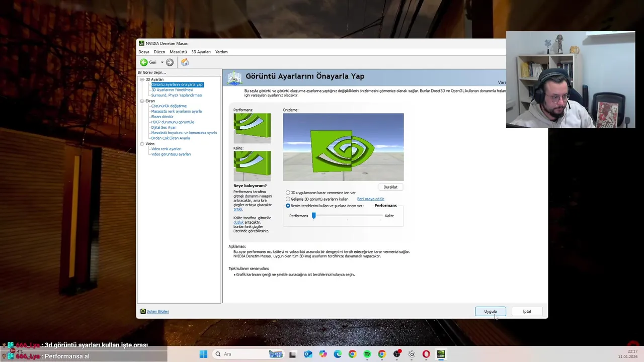The height and width of the screenshot is (362, 644).
Task: Click the page header display settings icon
Action: click(234, 78)
